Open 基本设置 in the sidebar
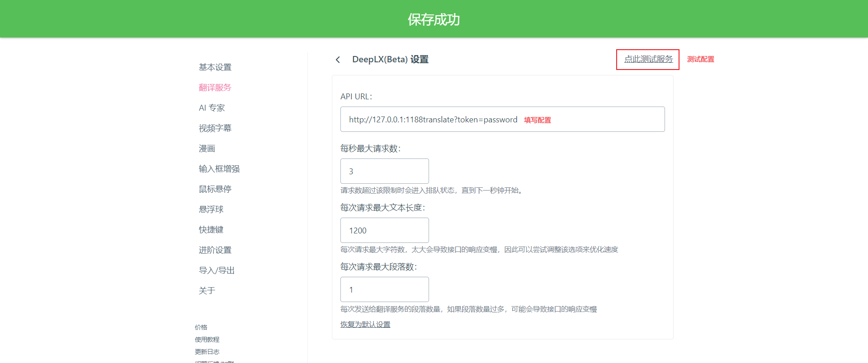Viewport: 868px width, 363px height. click(215, 67)
